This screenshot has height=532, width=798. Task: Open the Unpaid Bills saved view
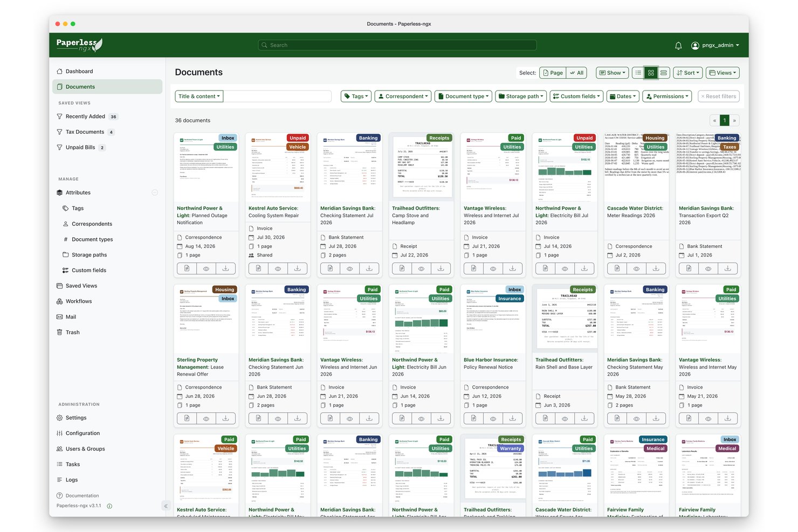click(x=107, y=148)
